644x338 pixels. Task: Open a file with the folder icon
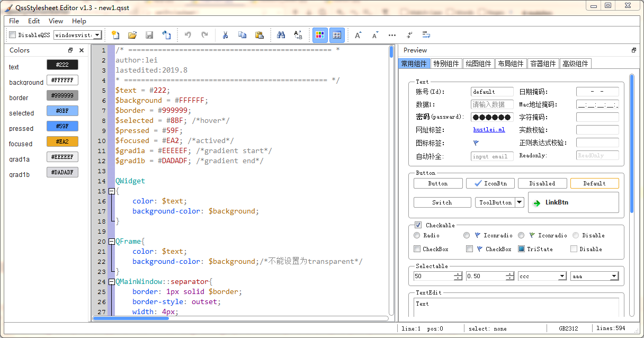tap(132, 35)
